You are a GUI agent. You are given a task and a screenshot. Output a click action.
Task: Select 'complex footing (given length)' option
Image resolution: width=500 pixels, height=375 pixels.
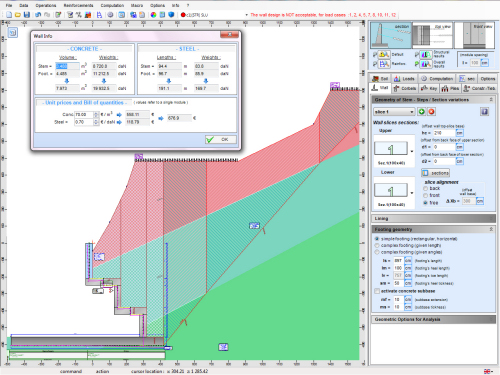click(x=377, y=245)
